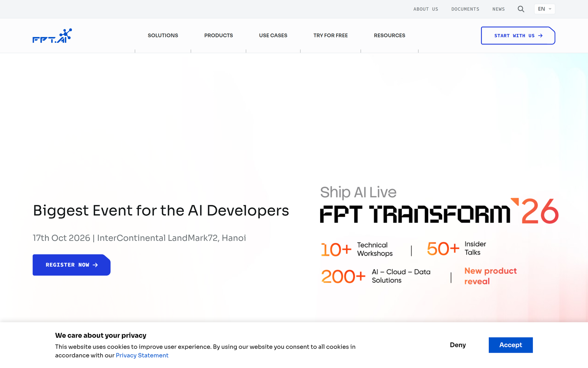The height and width of the screenshot is (368, 588).
Task: Click the 'Technical Workshops' text
Action: click(375, 249)
